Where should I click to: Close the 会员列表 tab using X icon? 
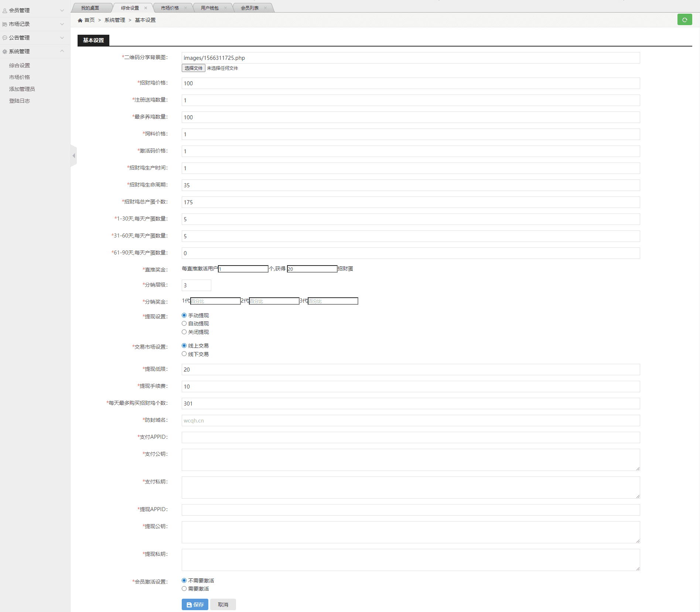click(265, 8)
